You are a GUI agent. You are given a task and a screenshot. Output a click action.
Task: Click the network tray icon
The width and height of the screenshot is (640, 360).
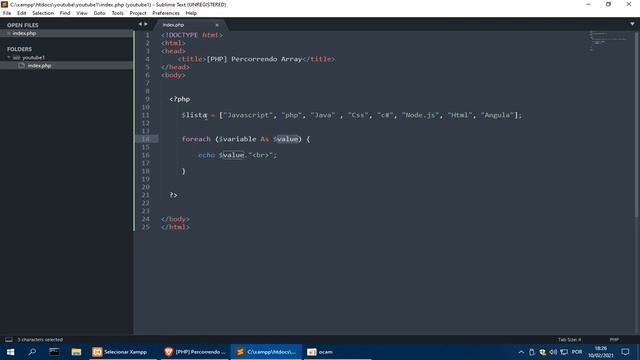tap(564, 352)
